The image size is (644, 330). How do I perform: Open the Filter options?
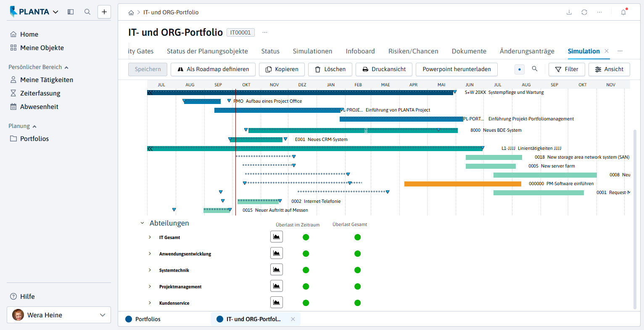coord(567,69)
